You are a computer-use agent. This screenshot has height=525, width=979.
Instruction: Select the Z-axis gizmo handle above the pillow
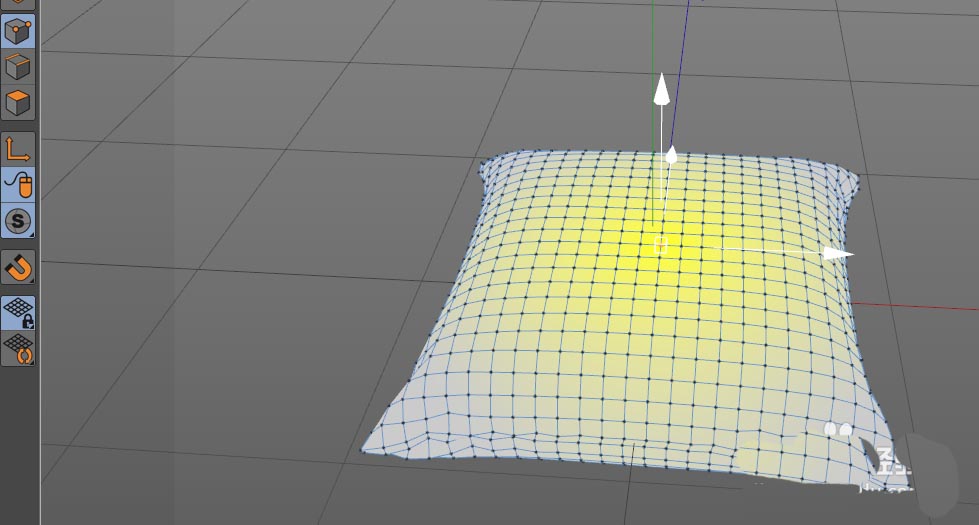click(x=671, y=155)
